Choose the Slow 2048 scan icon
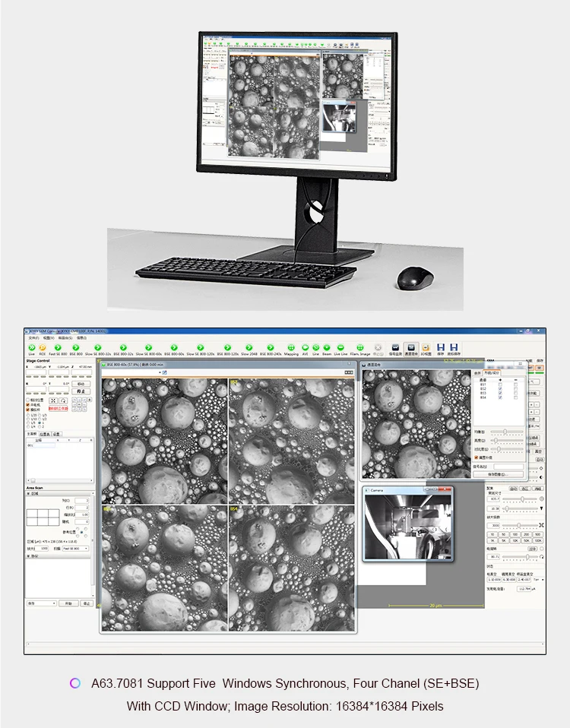Screen dimensions: 570x728 tap(250, 348)
